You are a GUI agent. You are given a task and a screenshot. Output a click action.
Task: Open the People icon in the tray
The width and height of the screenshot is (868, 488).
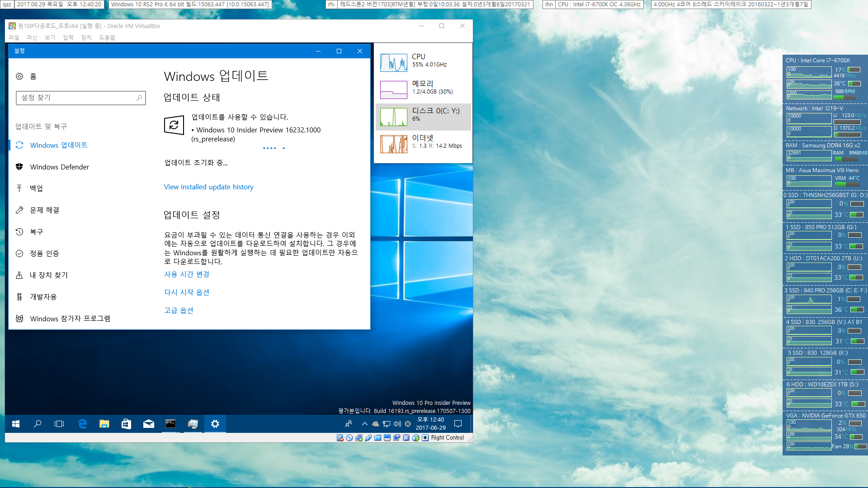[x=349, y=424]
